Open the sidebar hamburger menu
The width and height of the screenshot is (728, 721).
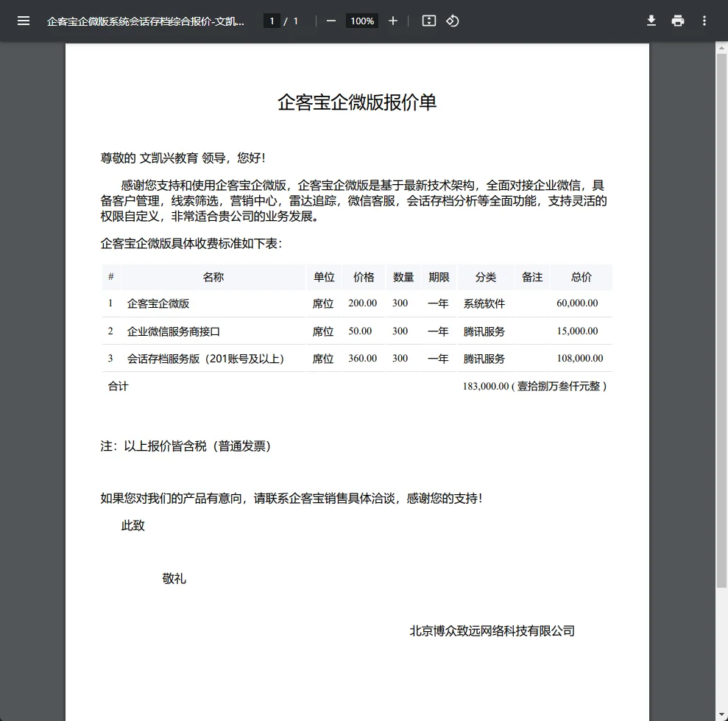click(x=24, y=21)
